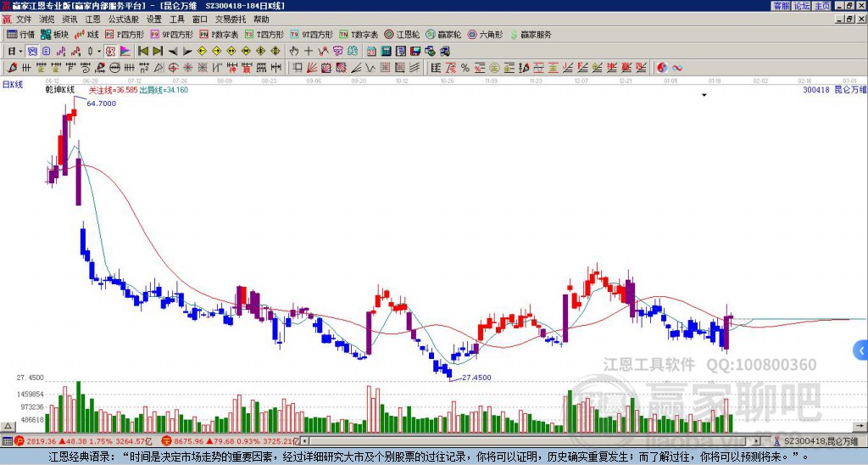This screenshot has width=868, height=465.
Task: Open the 公式选股 menu
Action: click(x=124, y=20)
